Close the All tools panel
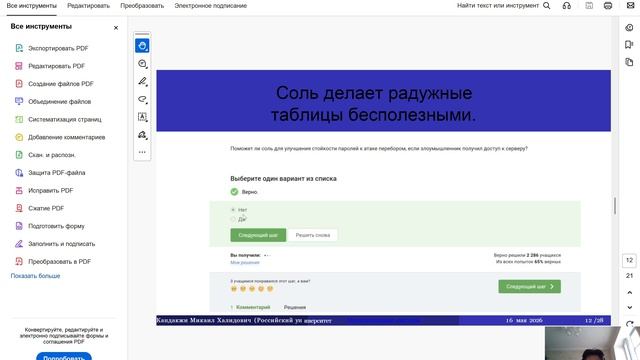This screenshot has width=640, height=360. 116,28
